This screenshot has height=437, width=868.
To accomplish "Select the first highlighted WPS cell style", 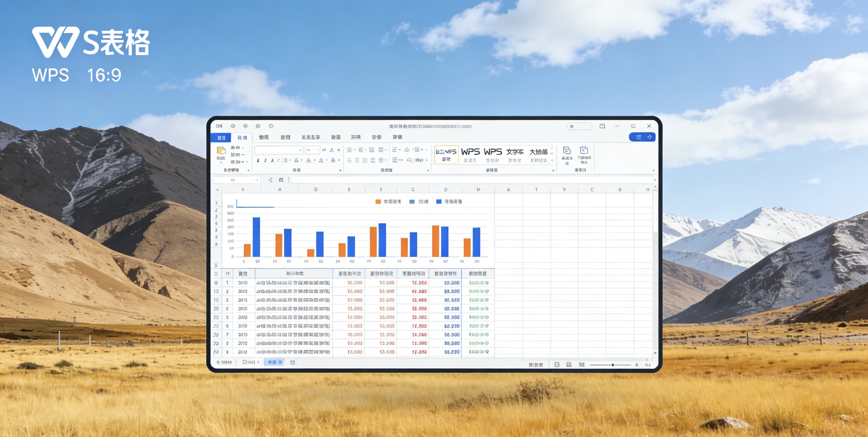I will coord(446,155).
